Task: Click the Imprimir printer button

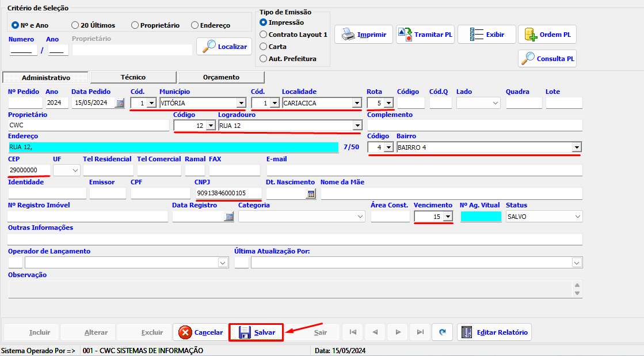Action: [364, 35]
